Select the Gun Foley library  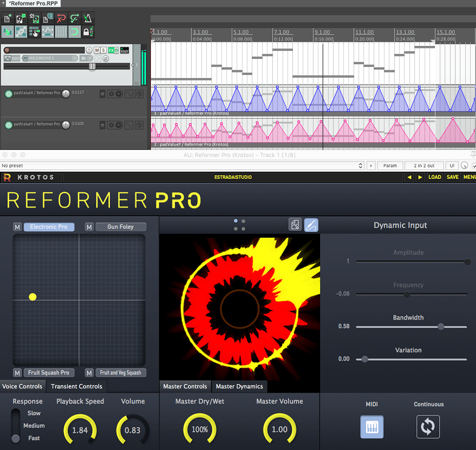coord(121,227)
